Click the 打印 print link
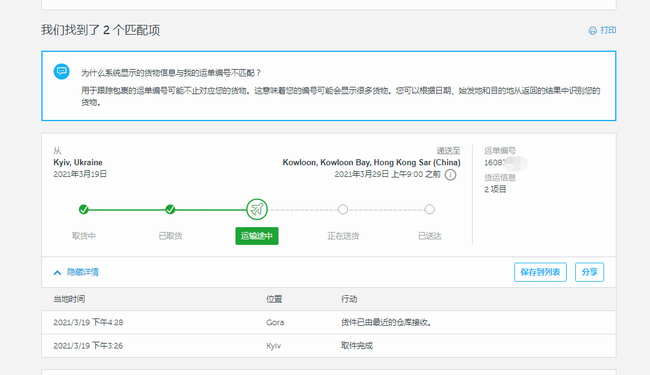Image resolution: width=650 pixels, height=375 pixels. pyautogui.click(x=608, y=30)
